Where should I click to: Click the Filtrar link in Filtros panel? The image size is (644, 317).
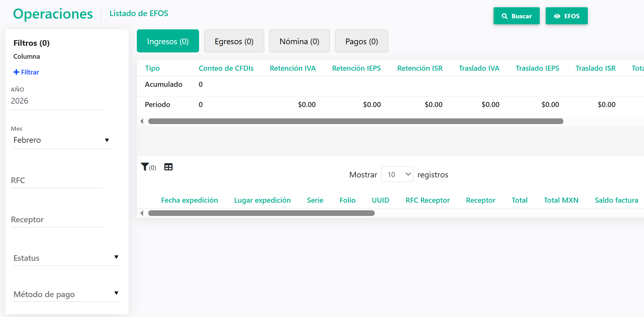29,72
